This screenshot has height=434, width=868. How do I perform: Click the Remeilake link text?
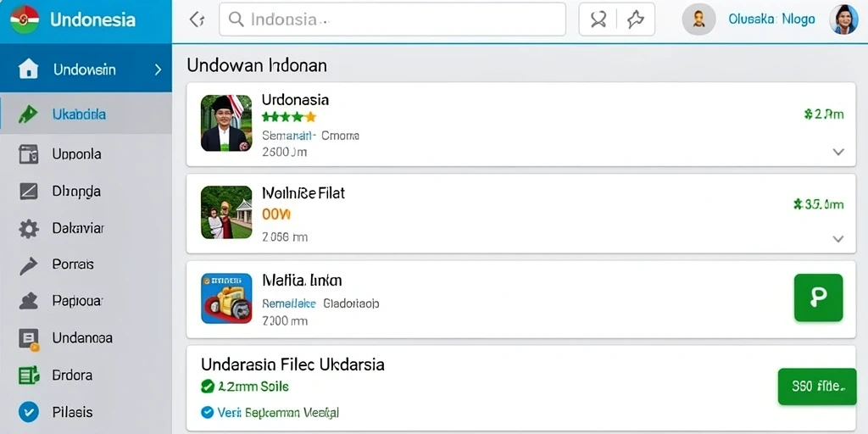pos(288,303)
